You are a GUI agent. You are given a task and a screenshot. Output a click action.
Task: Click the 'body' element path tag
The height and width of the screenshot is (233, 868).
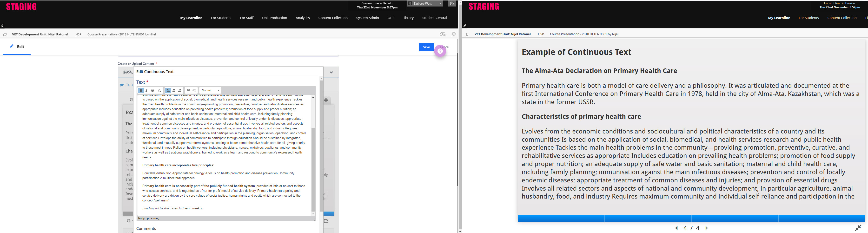pyautogui.click(x=141, y=219)
